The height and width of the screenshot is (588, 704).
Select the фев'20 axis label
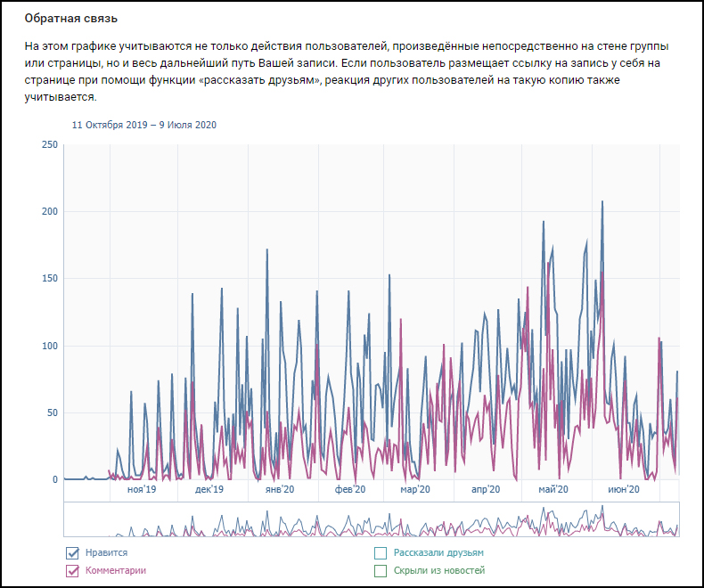[x=350, y=489]
